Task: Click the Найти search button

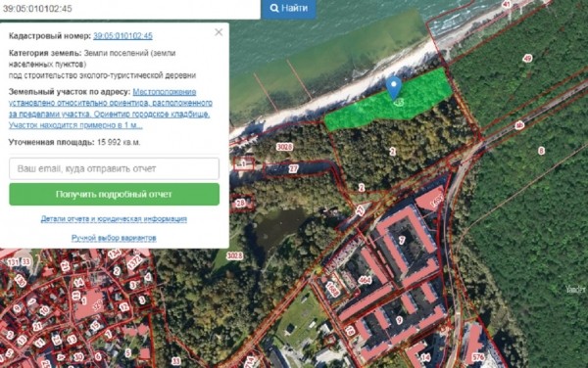Action: pyautogui.click(x=288, y=8)
